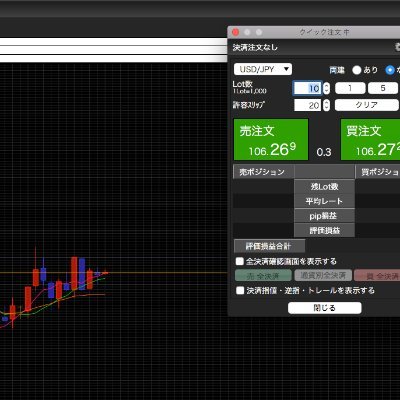Click the 買 全決済 button

point(377,276)
